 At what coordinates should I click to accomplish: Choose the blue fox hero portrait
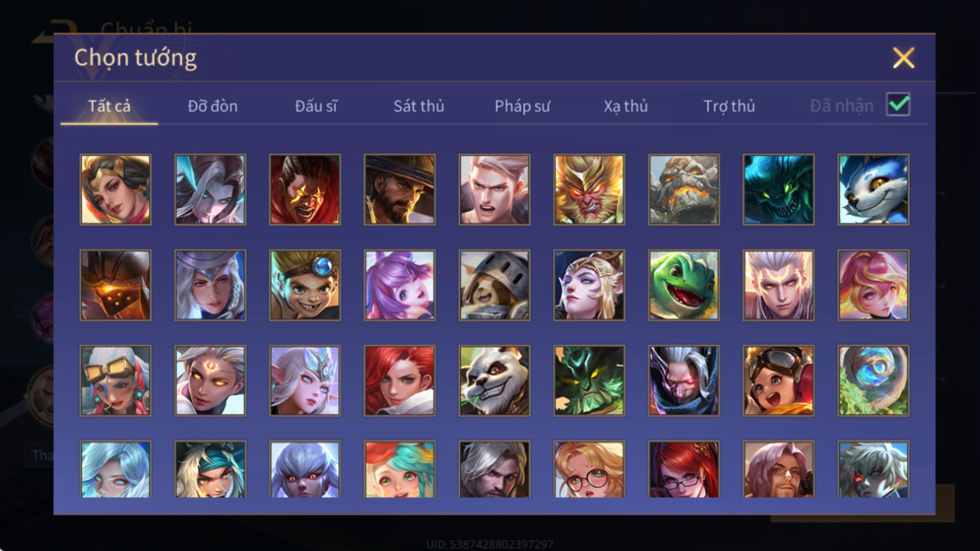pyautogui.click(x=873, y=189)
